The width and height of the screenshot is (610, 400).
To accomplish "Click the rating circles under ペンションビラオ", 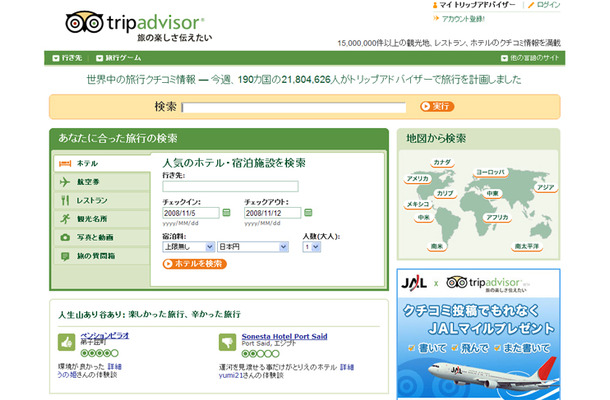I will point(100,353).
